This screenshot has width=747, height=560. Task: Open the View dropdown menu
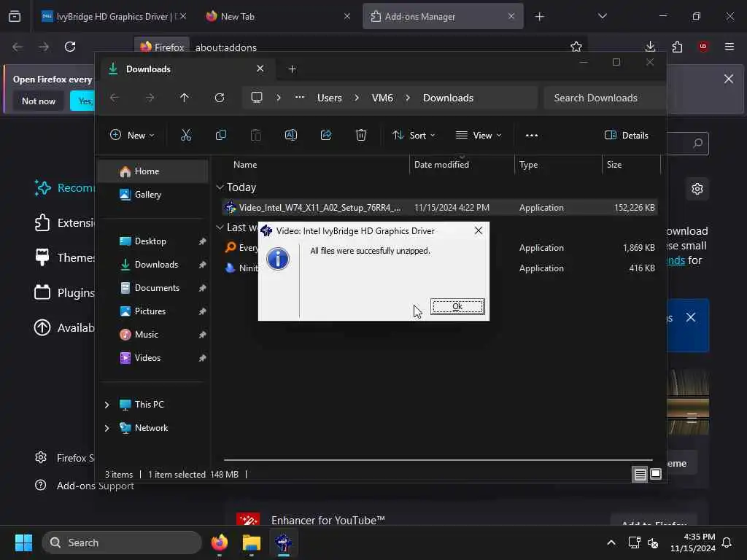point(479,135)
